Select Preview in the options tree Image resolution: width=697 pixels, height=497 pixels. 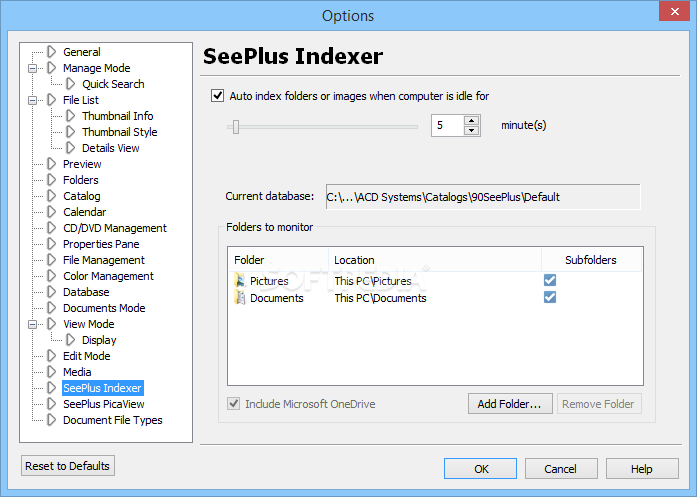click(82, 164)
